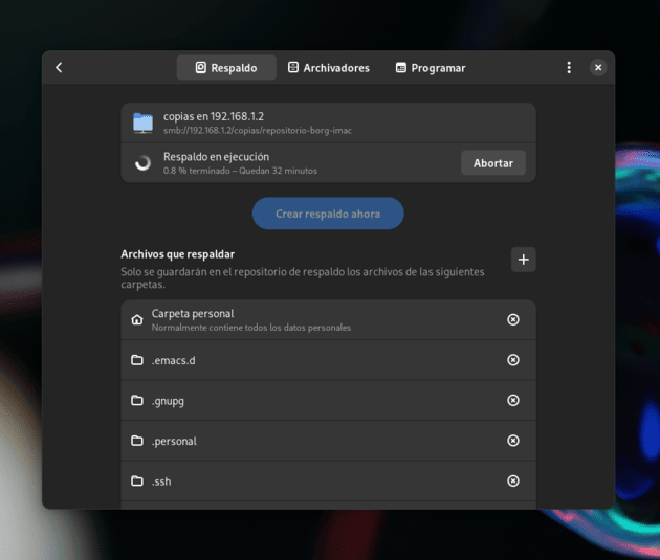This screenshot has width=660, height=560.
Task: Click the smb://192.168.1.2 repository path text
Action: point(257,131)
